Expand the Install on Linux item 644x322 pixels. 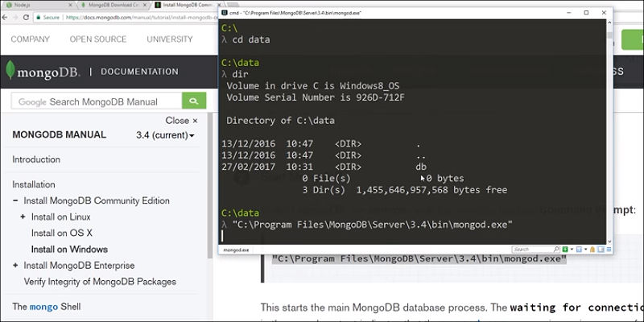[23, 217]
